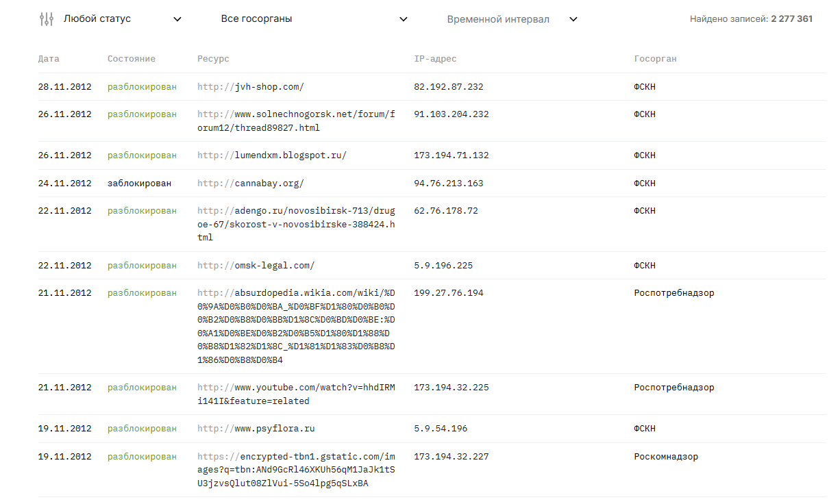
Task: Click ФСКН in the jvh-shop.com row
Action: click(645, 87)
